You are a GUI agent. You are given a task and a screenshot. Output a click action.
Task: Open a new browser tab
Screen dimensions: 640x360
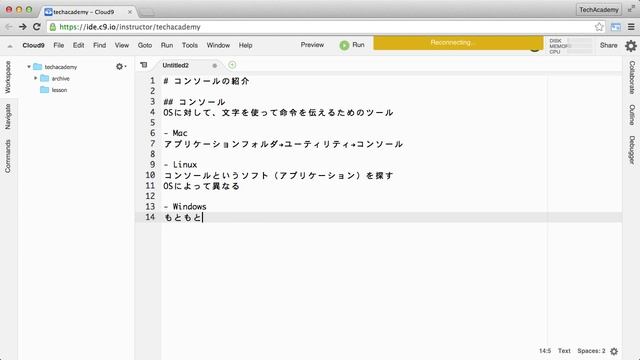pyautogui.click(x=147, y=12)
